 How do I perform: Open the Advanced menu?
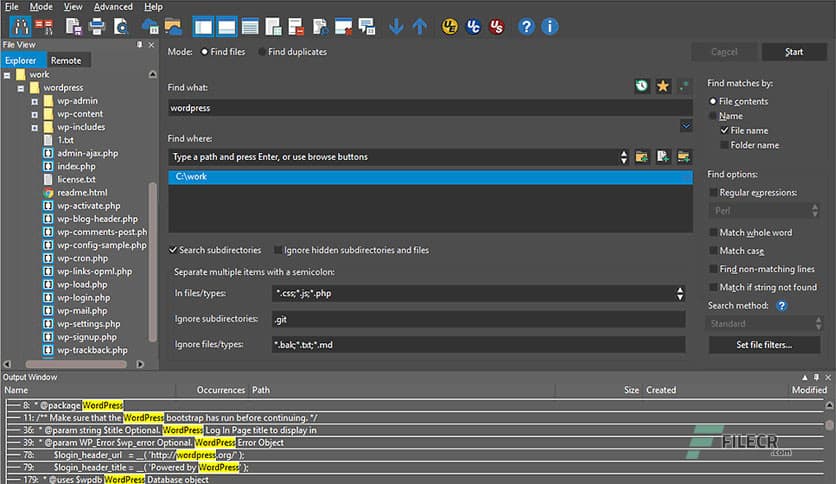tap(113, 7)
